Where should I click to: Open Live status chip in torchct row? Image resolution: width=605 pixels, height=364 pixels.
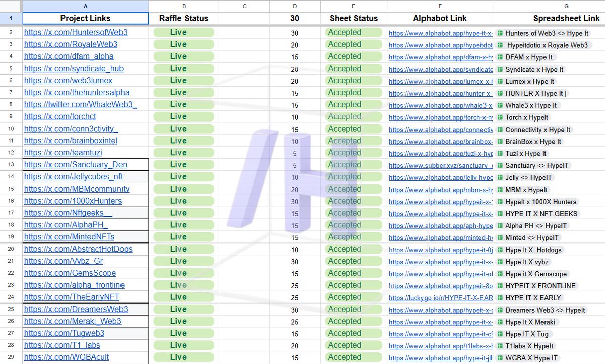tap(184, 116)
